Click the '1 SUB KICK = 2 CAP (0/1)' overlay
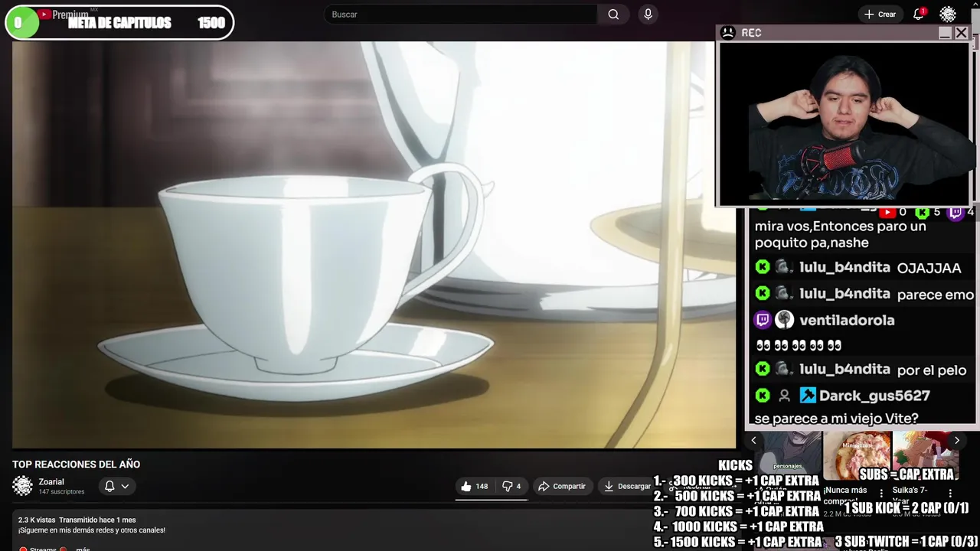The image size is (980, 551). [x=906, y=508]
